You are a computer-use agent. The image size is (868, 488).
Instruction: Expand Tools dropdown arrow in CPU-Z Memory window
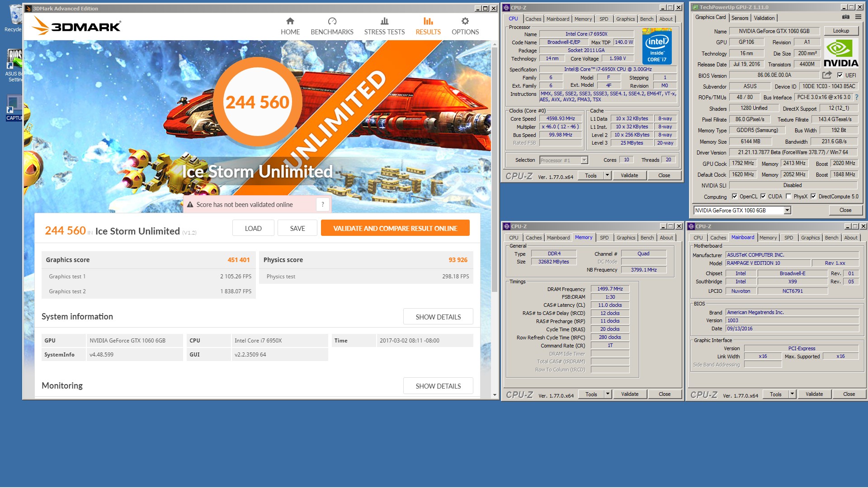click(608, 394)
